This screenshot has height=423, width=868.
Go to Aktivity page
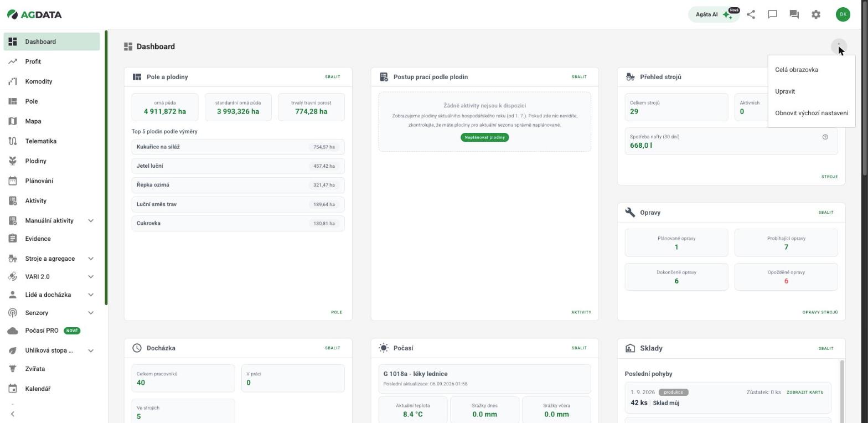(x=51, y=201)
